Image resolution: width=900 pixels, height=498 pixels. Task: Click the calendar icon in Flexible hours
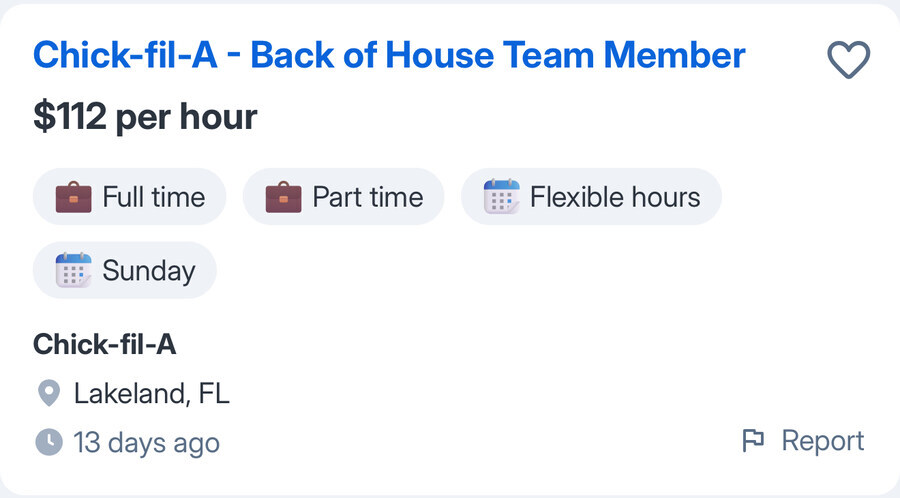tap(501, 197)
